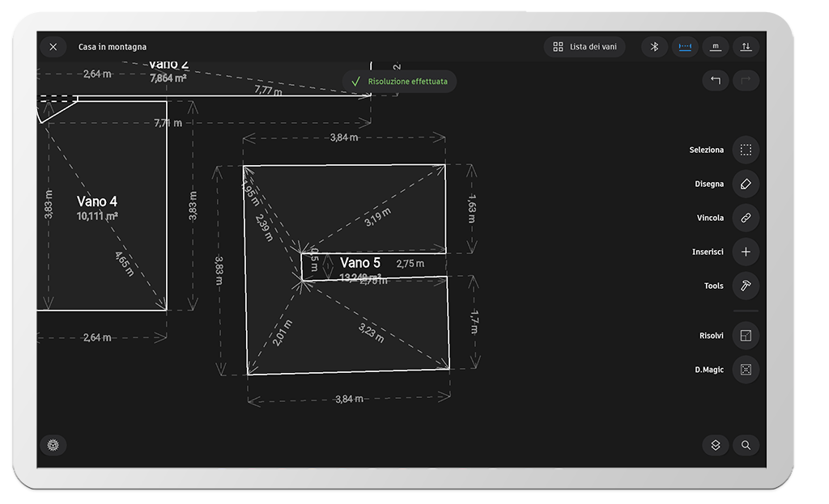Screen dimensions: 829x504
Task: Click the swap arrows icon in the toolbar
Action: click(x=746, y=46)
